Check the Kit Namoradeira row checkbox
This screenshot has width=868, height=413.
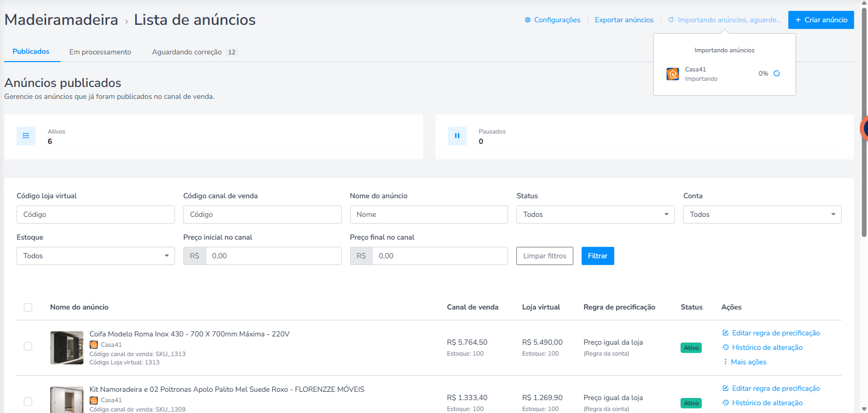coord(28,402)
